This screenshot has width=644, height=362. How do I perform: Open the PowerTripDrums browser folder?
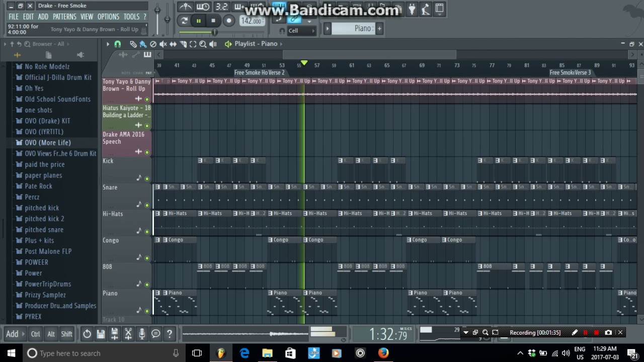[x=48, y=284]
